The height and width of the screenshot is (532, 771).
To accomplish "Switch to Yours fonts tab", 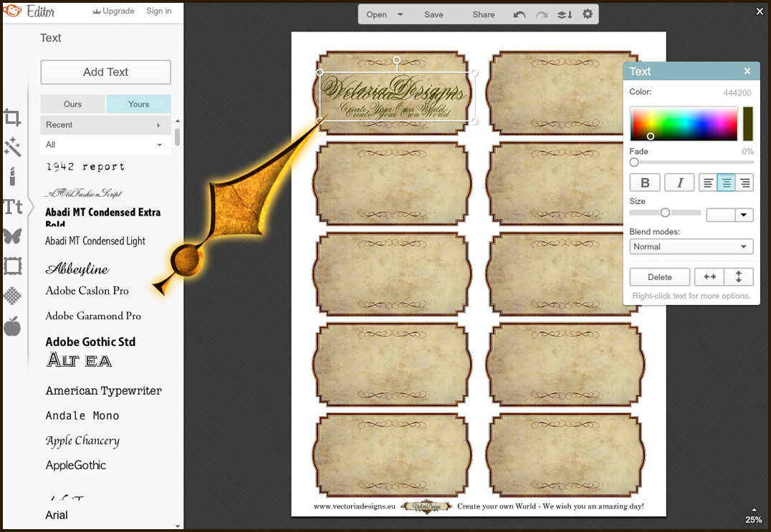I will 139,104.
